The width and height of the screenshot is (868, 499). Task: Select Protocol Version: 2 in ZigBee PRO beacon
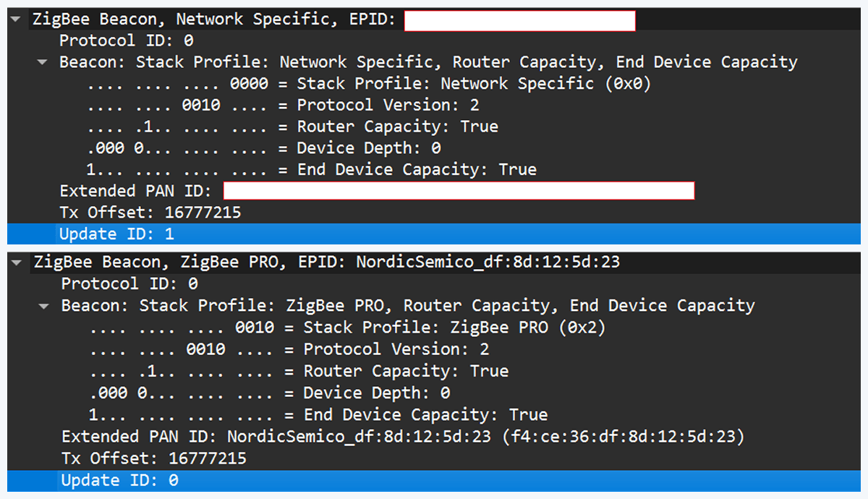tap(396, 349)
